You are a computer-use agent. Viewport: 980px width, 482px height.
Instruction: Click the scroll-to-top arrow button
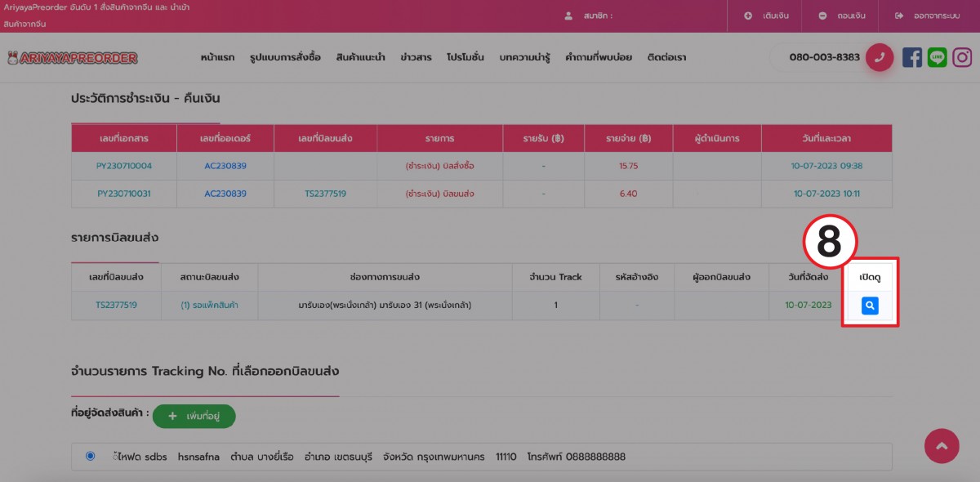pos(941,446)
